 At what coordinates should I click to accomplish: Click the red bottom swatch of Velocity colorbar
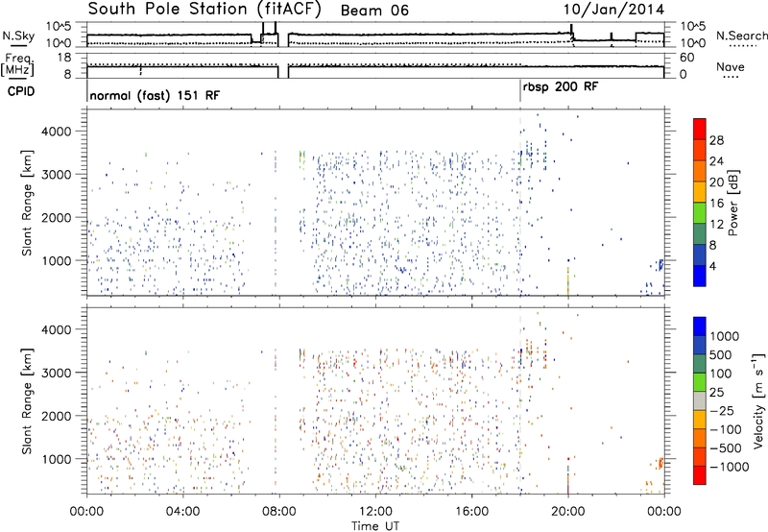(700, 475)
